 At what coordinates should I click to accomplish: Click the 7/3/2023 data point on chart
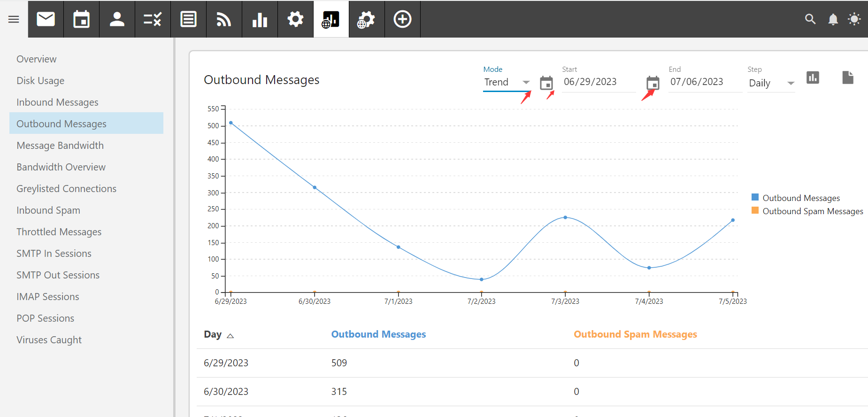point(565,217)
